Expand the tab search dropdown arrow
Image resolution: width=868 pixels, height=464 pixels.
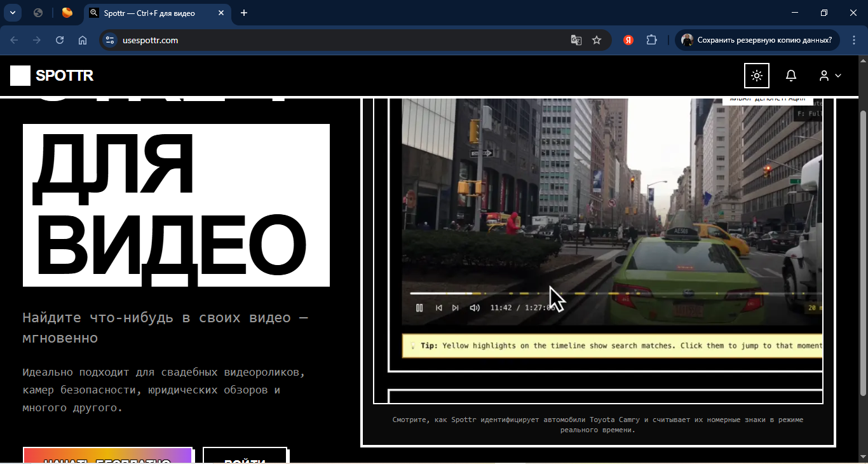pyautogui.click(x=12, y=13)
